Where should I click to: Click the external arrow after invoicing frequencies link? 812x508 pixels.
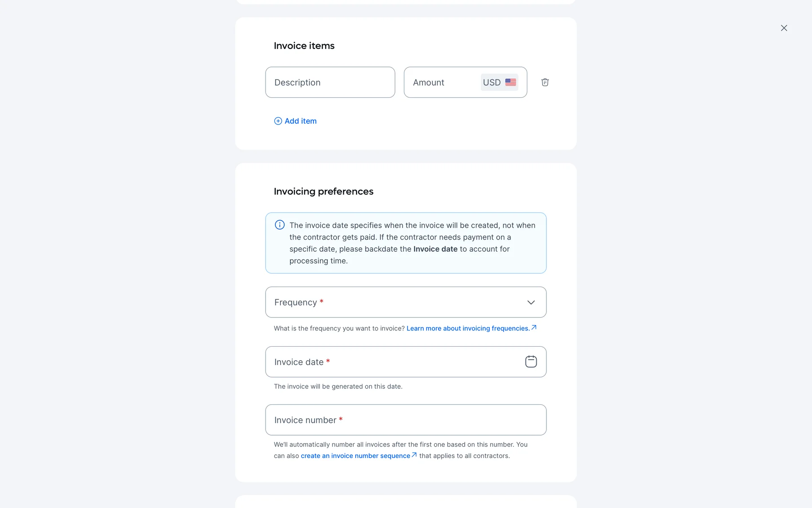click(534, 327)
